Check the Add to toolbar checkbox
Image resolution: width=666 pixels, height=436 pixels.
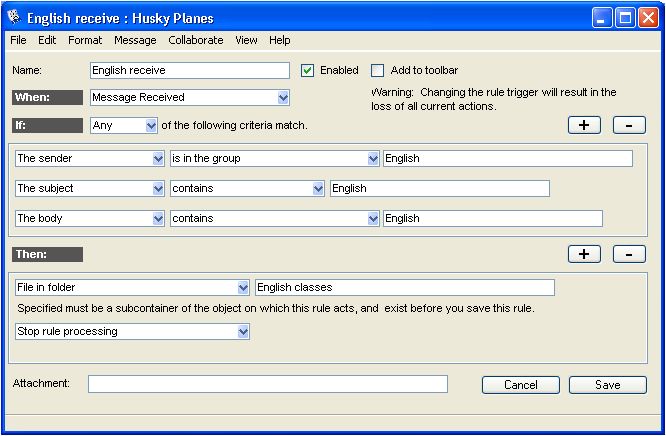pos(377,71)
